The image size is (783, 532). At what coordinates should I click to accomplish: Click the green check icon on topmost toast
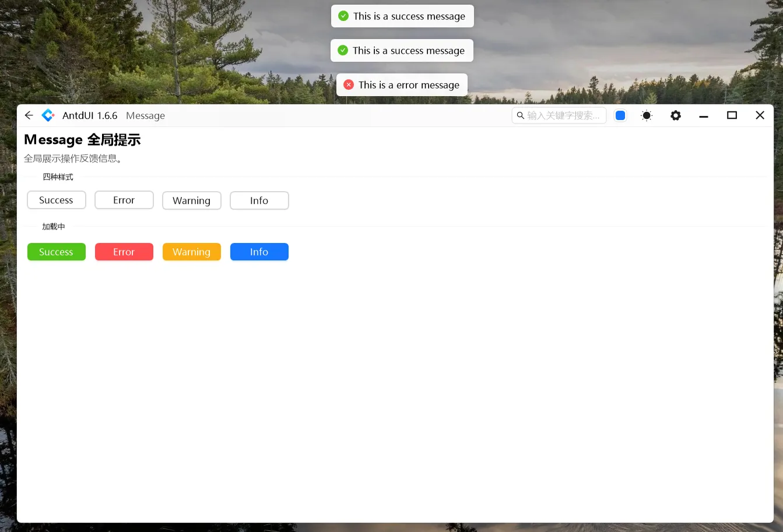(x=343, y=16)
